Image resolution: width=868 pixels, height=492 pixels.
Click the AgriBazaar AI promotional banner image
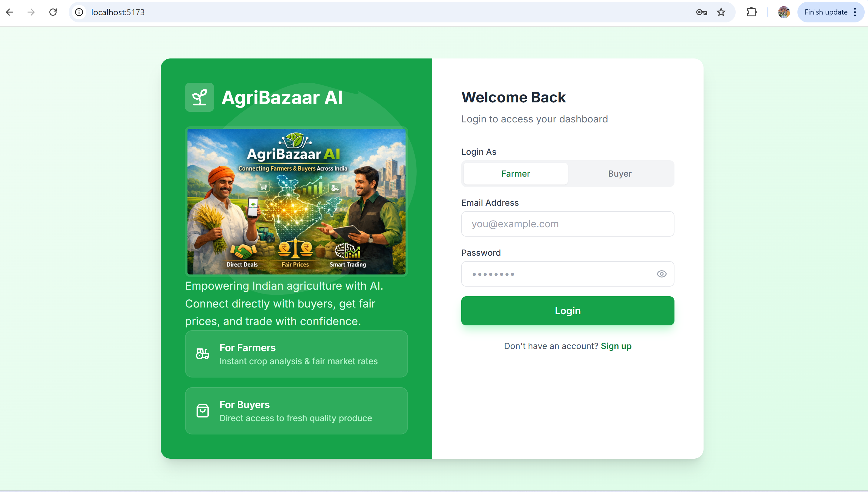pos(296,201)
